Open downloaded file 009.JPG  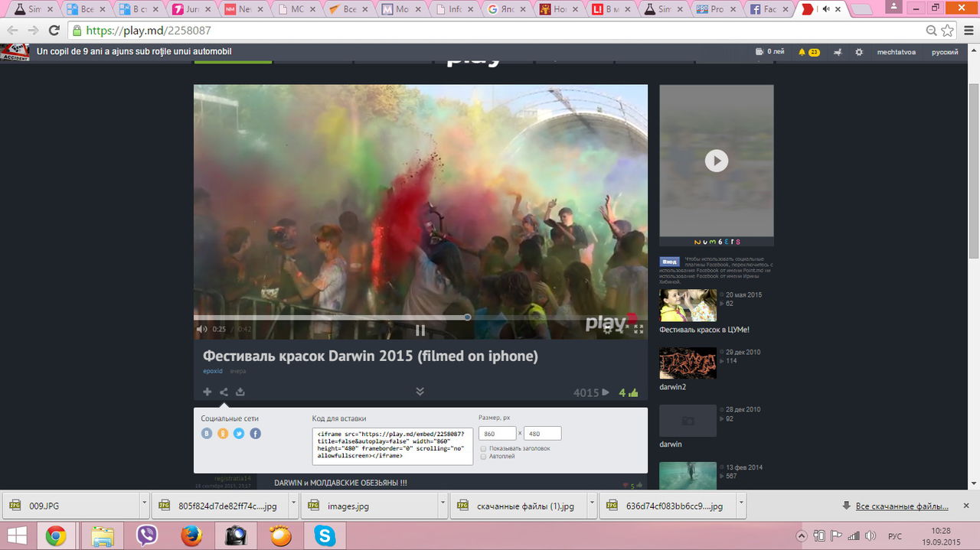click(x=70, y=506)
